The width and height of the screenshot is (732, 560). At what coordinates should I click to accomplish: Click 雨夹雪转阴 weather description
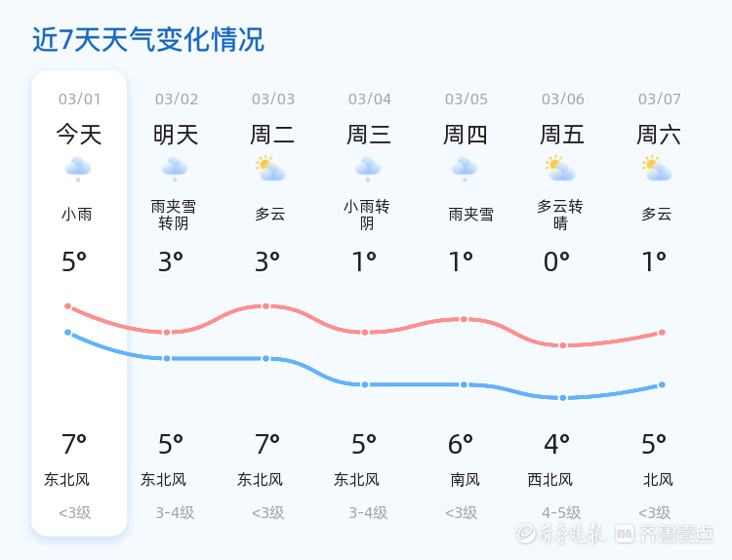pyautogui.click(x=174, y=215)
